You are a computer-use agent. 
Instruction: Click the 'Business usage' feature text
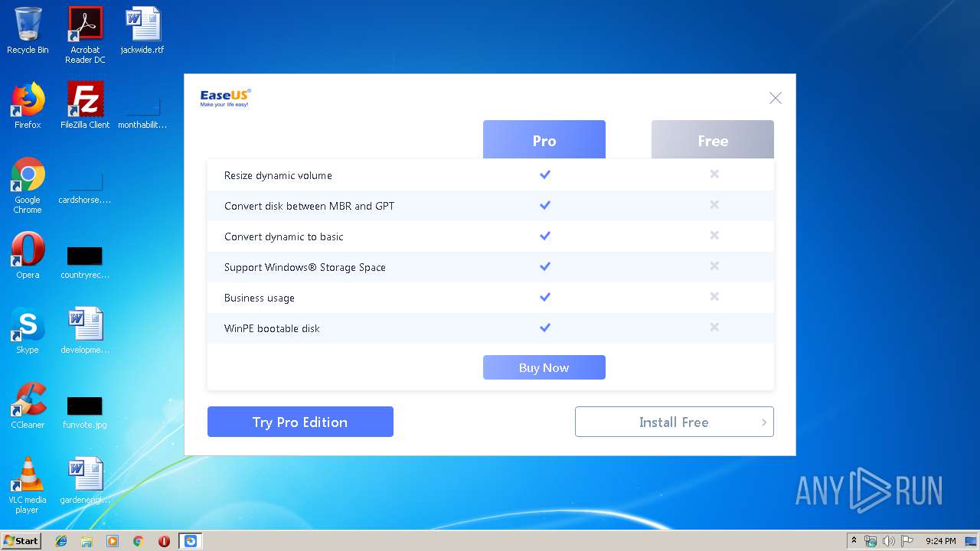[259, 298]
